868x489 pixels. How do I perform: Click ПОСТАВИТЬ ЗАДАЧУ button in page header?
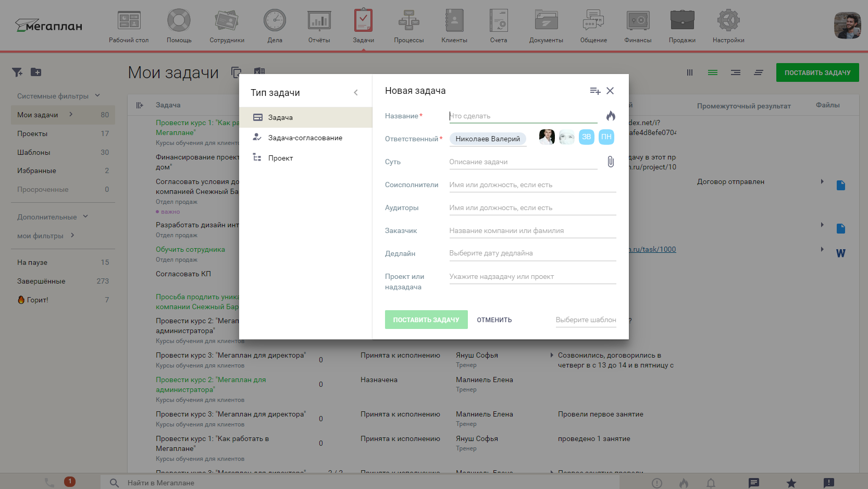(x=817, y=72)
